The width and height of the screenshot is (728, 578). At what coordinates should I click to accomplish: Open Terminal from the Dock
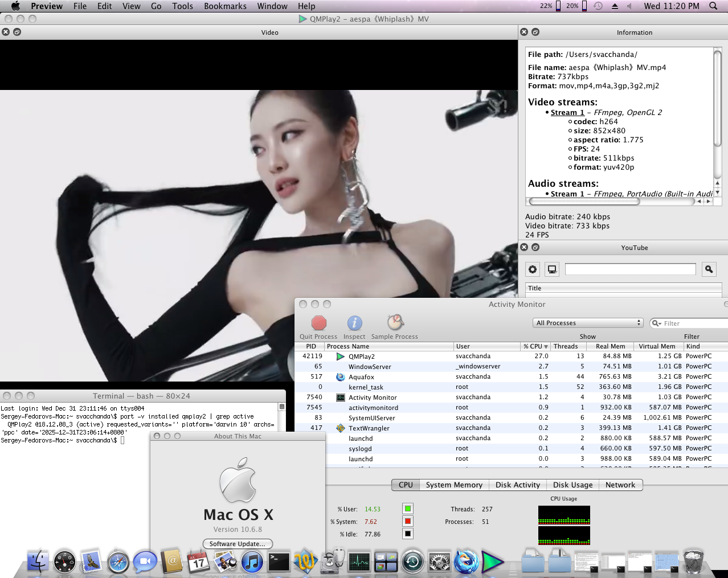pyautogui.click(x=279, y=562)
